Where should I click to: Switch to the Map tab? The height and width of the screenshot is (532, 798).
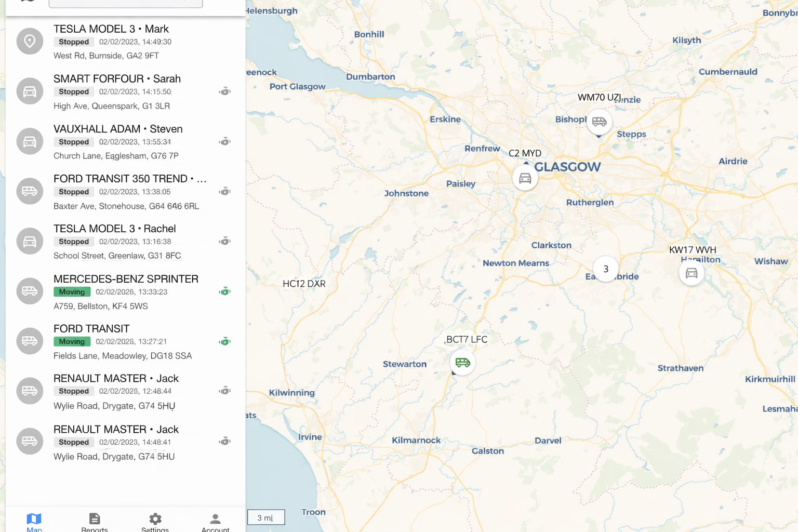pos(34,522)
